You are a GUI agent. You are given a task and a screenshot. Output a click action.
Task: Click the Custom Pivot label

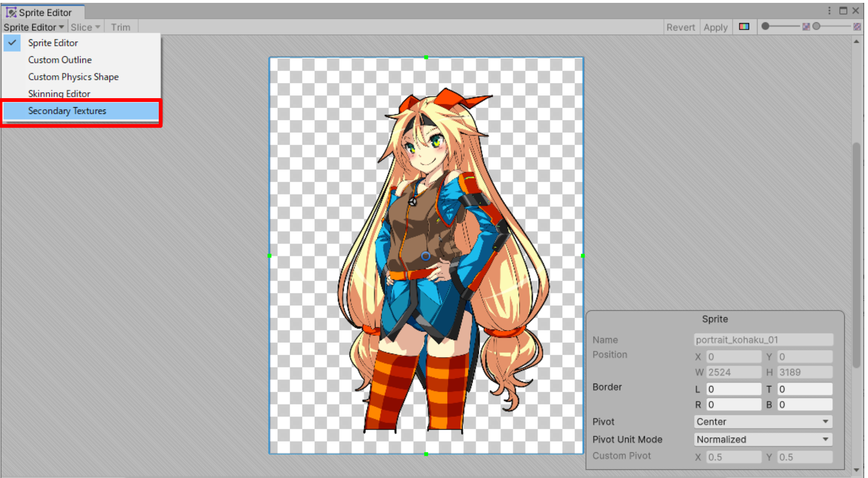point(621,456)
